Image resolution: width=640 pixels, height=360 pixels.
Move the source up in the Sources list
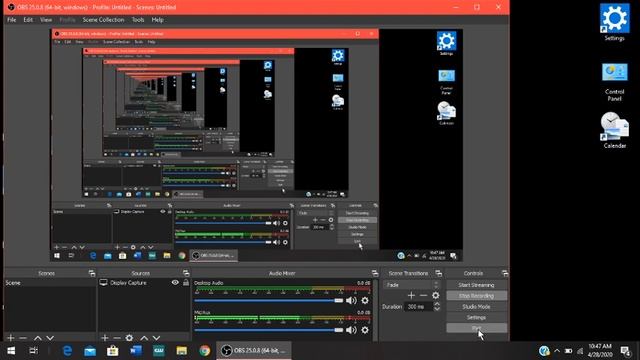[x=144, y=338]
